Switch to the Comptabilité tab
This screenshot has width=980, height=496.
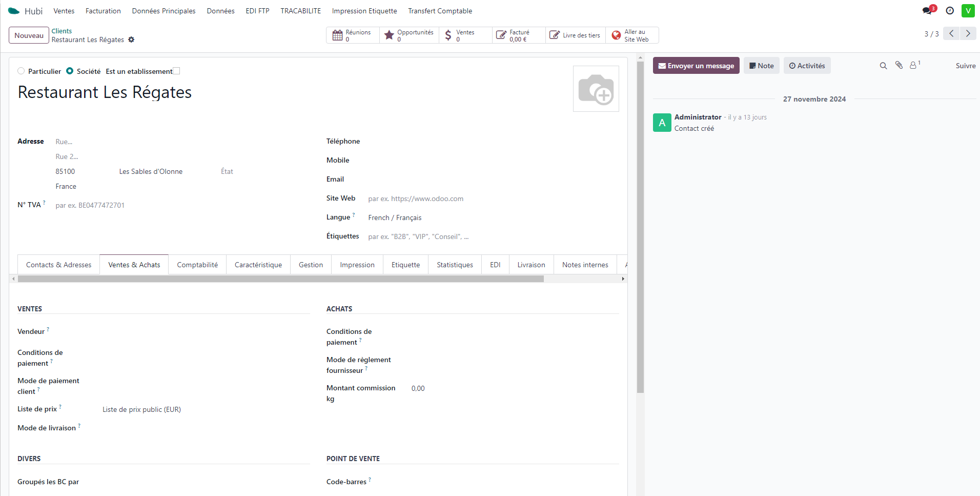(197, 264)
